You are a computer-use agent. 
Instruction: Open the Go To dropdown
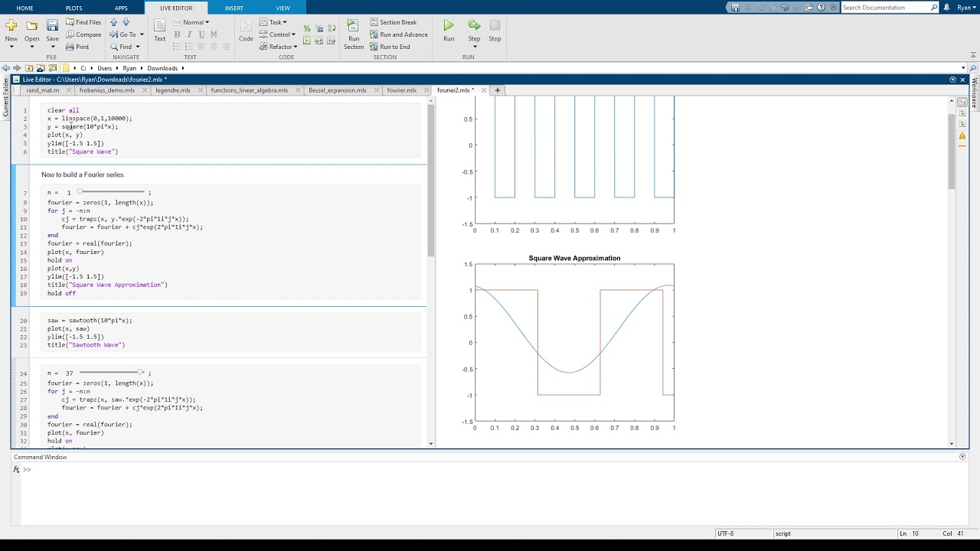click(x=126, y=34)
